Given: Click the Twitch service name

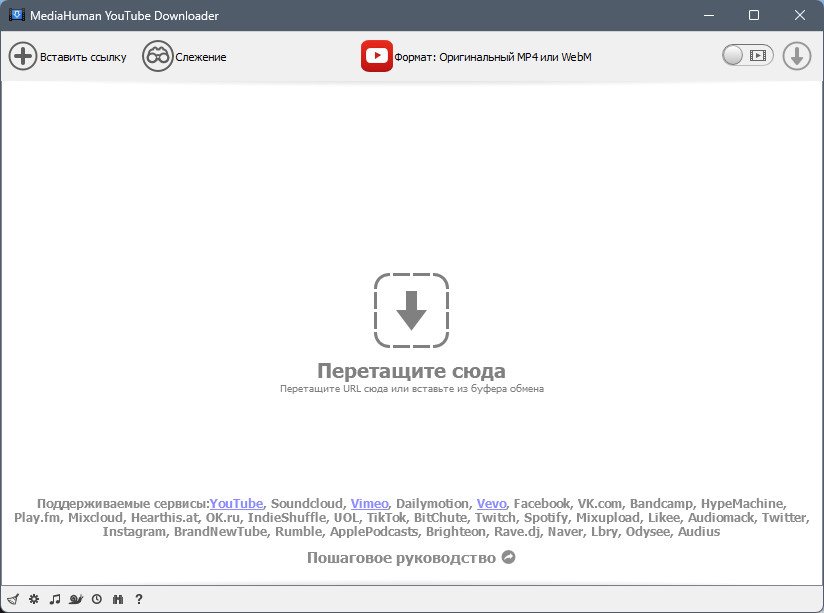Looking at the screenshot, I should point(495,518).
